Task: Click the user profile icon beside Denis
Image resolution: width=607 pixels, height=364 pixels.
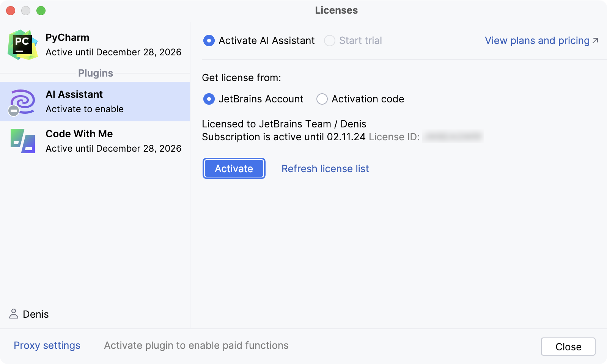Action: tap(14, 314)
